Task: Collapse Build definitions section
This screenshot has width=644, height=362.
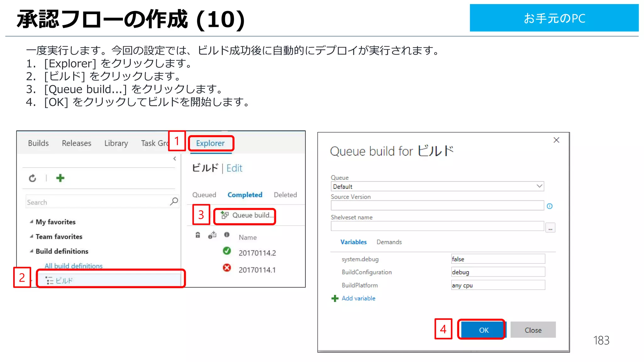Action: tap(31, 251)
